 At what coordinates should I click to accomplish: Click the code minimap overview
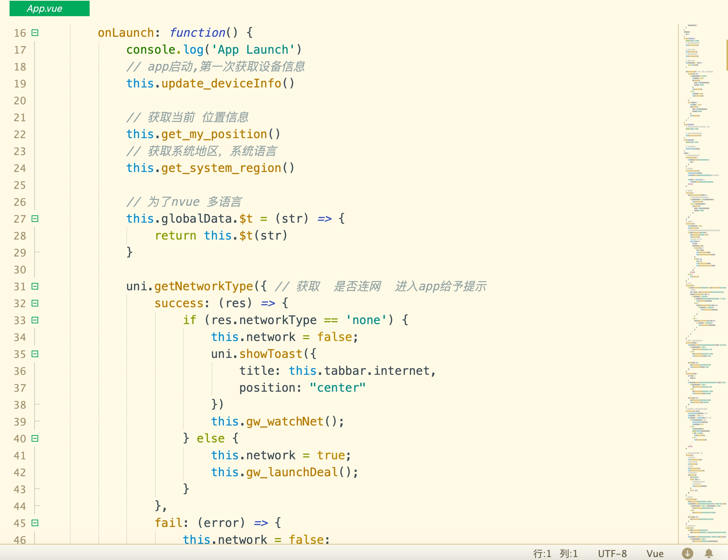[702, 284]
